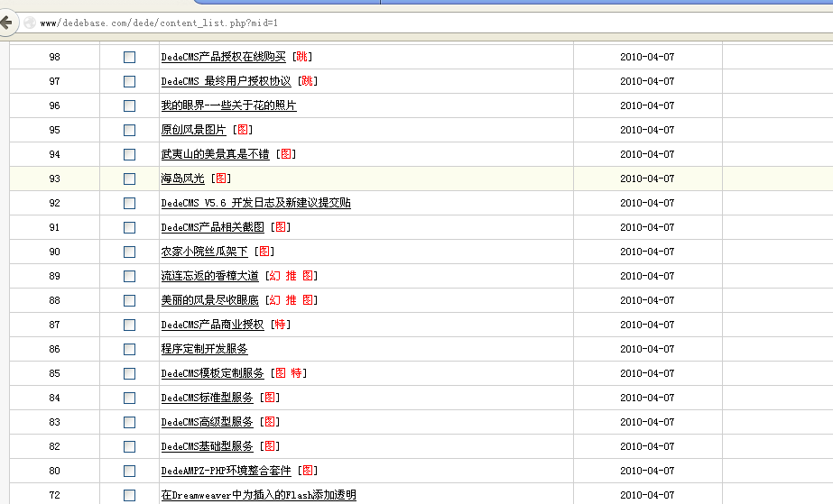Image resolution: width=833 pixels, height=504 pixels.
Task: Click the red 图 flag beside 海岛风光
Action: [x=221, y=179]
